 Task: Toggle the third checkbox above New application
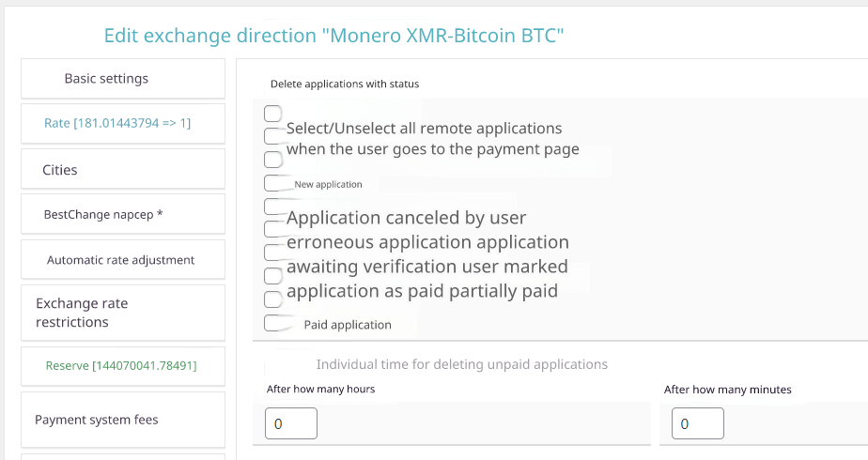[273, 160]
